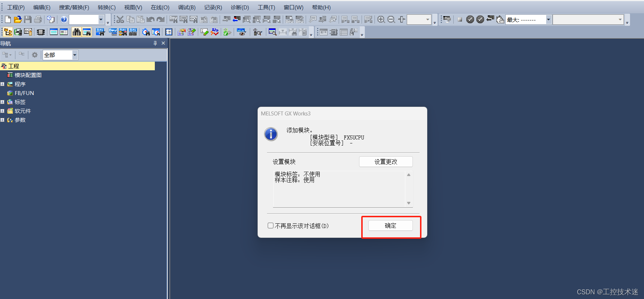Open the 转换(C) menu
This screenshot has width=644, height=299.
[107, 7]
